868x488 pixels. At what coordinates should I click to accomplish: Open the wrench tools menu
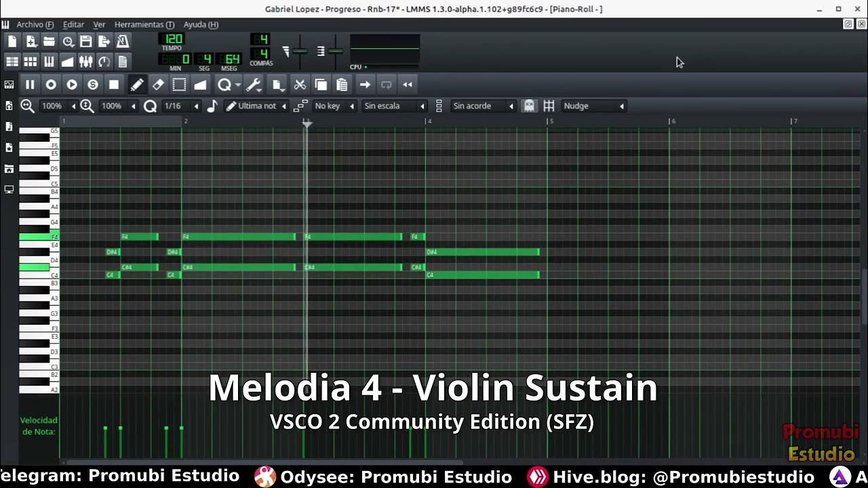click(x=254, y=85)
